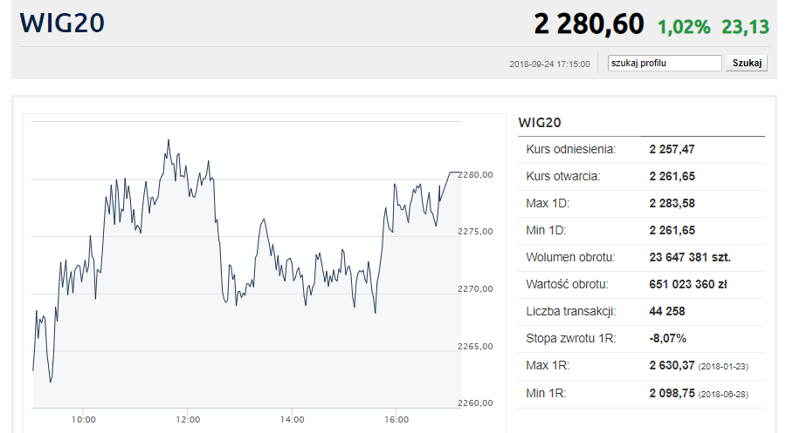Select the 'Kurs odniesienia' row label
The image size is (786, 433).
point(570,149)
